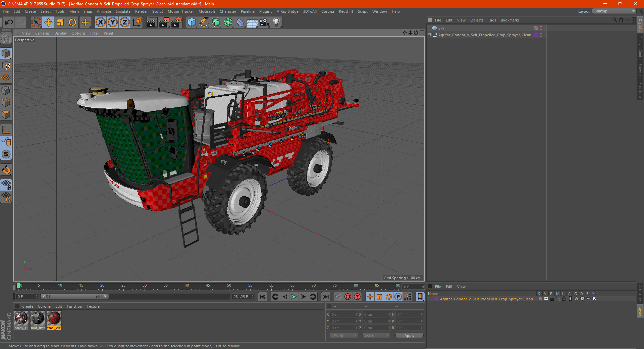Viewport: 644px width, 349px height.
Task: Add a Camera object
Action: coord(264,22)
